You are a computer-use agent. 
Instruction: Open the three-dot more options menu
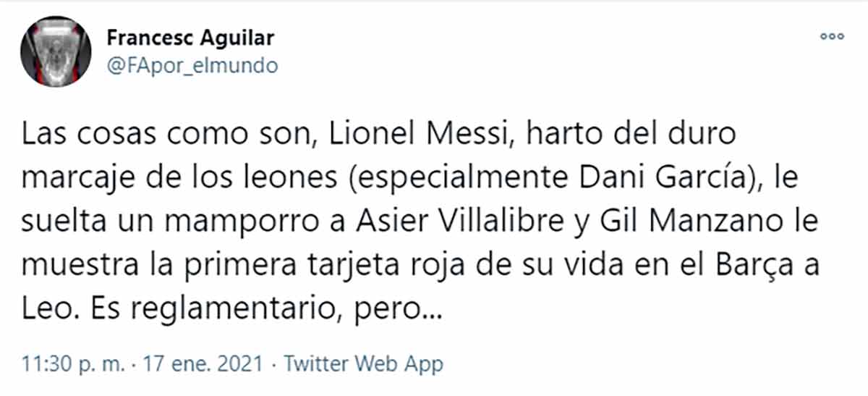832,35
